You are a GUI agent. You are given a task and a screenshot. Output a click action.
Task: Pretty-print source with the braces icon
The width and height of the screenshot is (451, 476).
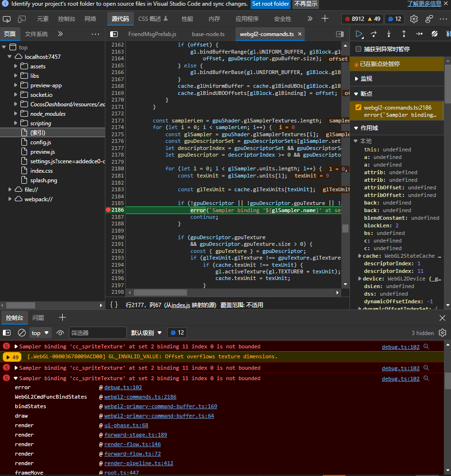[114, 305]
